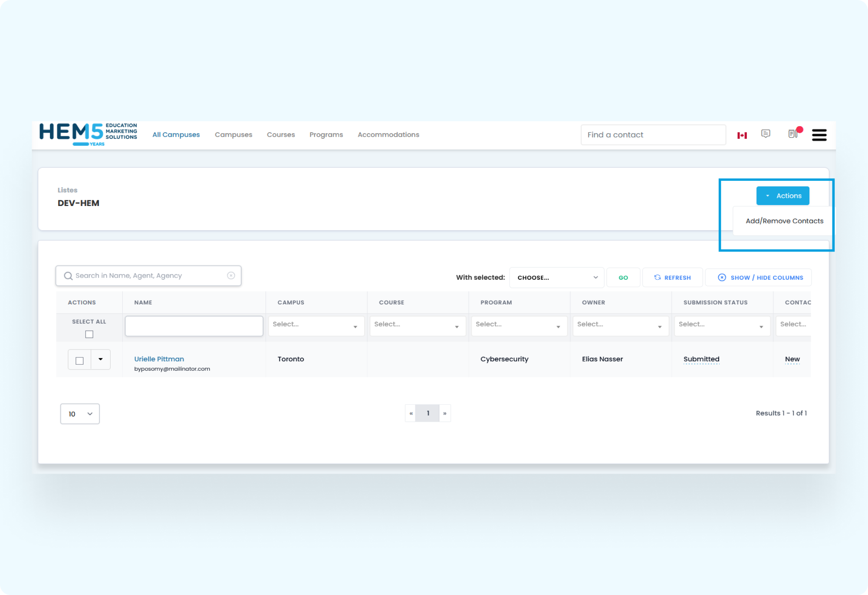Viewport: 868px width, 595px height.
Task: Check the Select All checkbox
Action: 89,334
